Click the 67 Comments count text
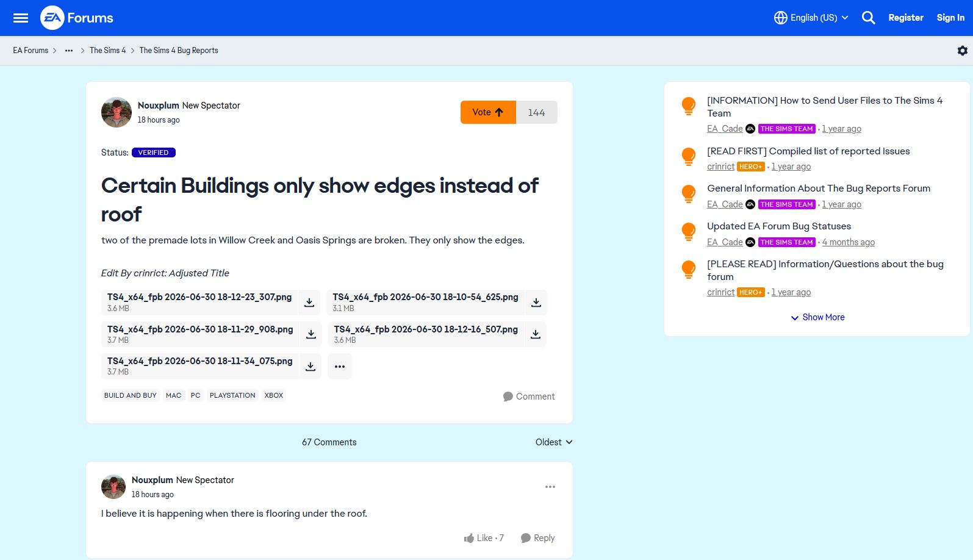The width and height of the screenshot is (973, 560). pyautogui.click(x=329, y=442)
